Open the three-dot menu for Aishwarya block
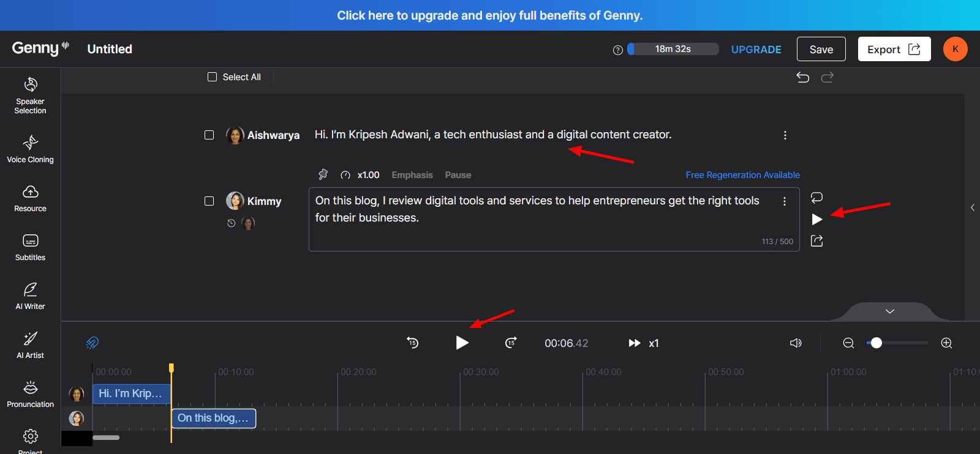This screenshot has height=454, width=980. (x=785, y=135)
